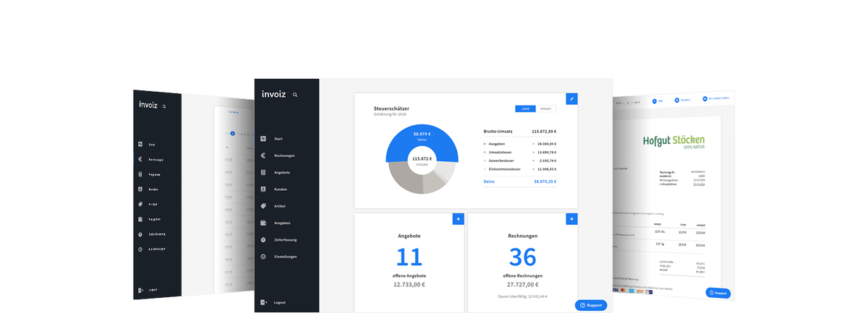The height and width of the screenshot is (313, 868).
Task: Click the Angebote amount 12.733,00 €
Action: pyautogui.click(x=409, y=284)
